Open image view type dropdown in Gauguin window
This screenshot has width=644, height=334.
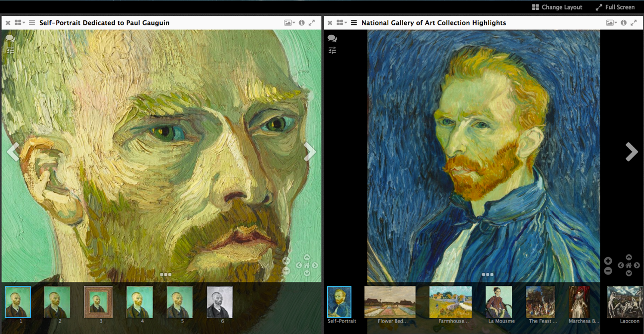pos(289,23)
